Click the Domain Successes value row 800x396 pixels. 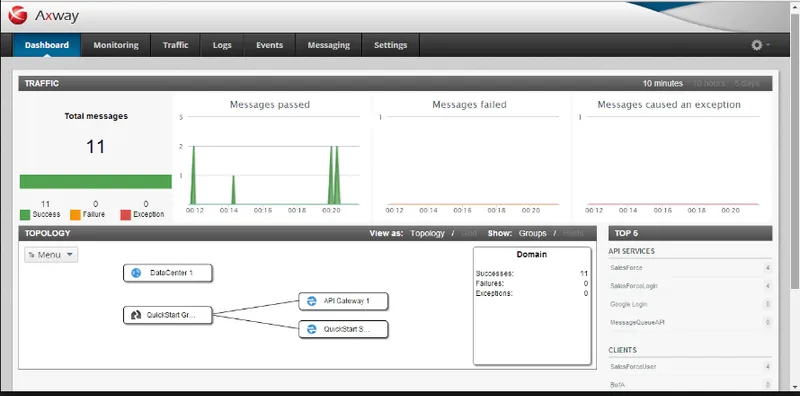point(532,274)
